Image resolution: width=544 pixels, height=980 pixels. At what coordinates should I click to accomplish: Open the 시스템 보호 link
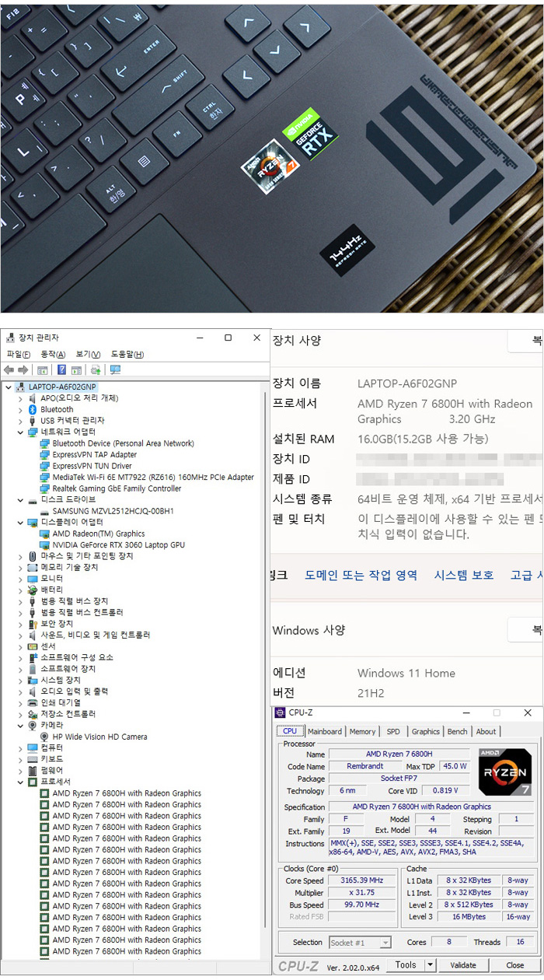(464, 575)
